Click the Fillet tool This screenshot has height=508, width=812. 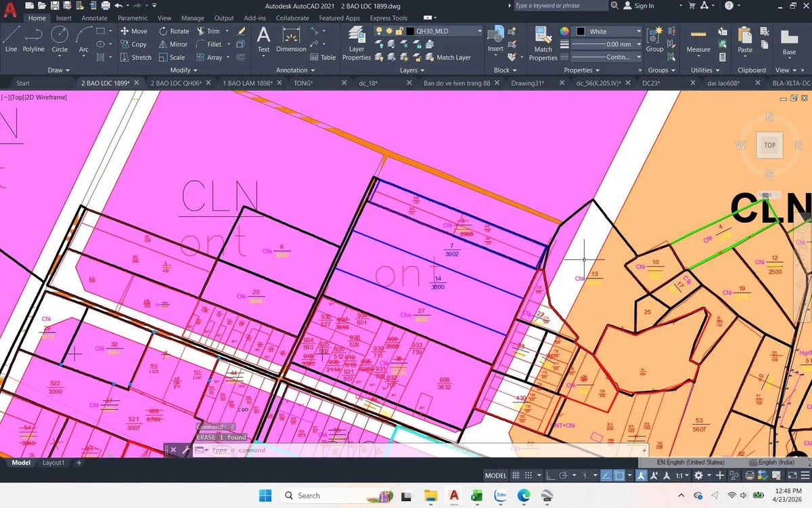click(208, 44)
